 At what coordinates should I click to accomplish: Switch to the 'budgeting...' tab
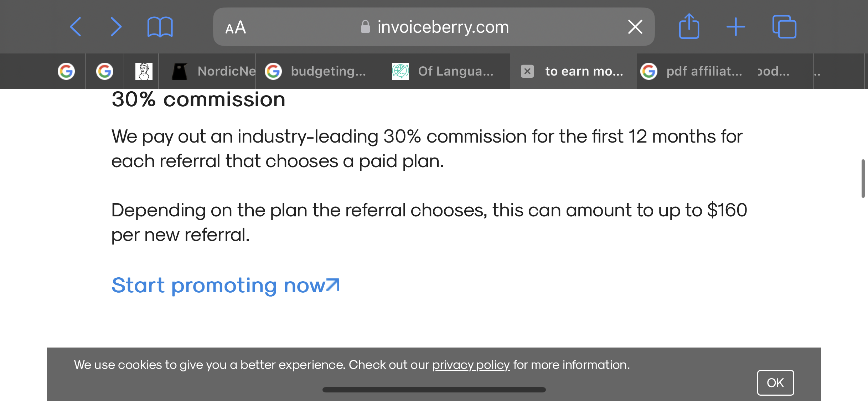pos(319,71)
